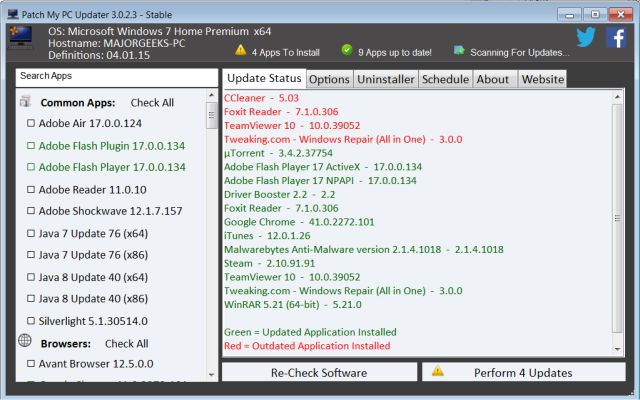Click the Twitter bird icon
The image size is (640, 400).
586,39
